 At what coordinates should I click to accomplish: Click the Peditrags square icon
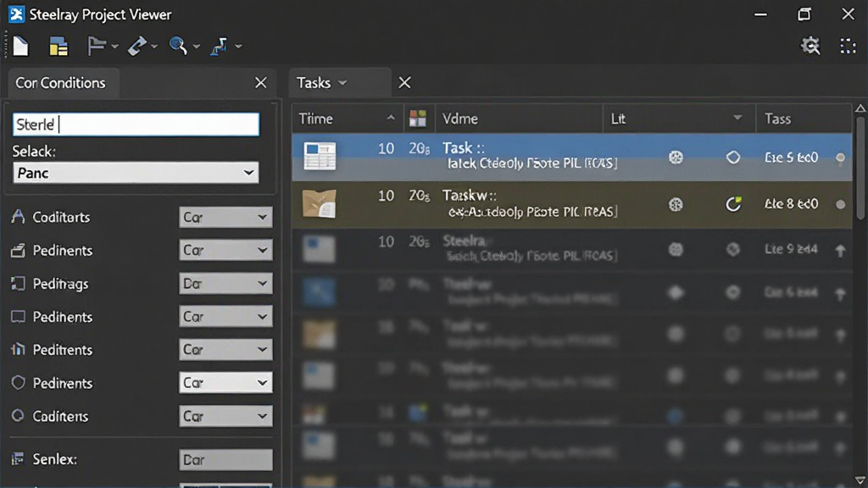point(18,284)
